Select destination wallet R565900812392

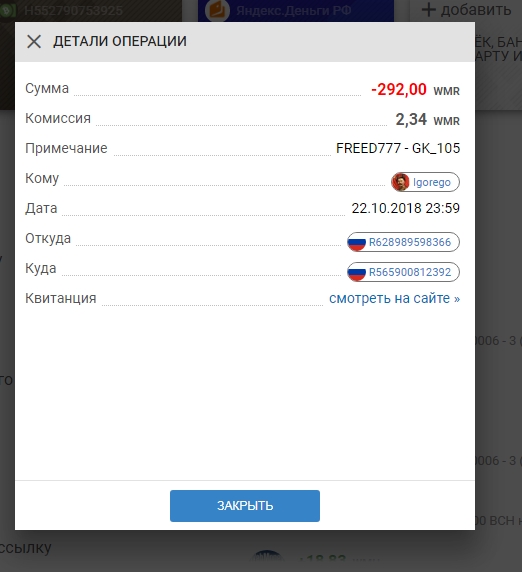[403, 272]
